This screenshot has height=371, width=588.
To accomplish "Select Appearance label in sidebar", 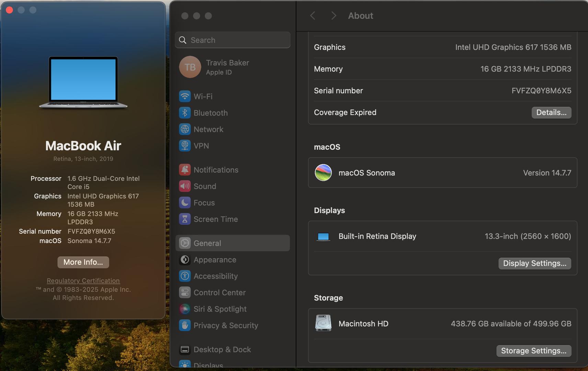I will tap(215, 260).
